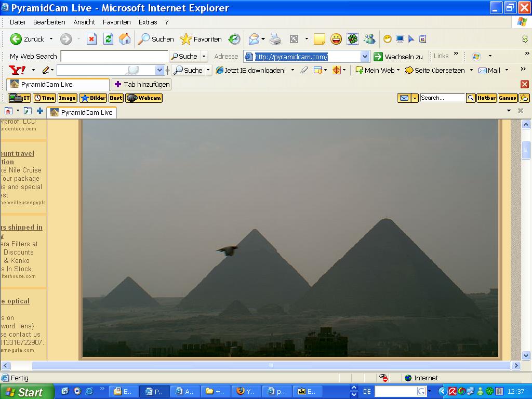Click the yellow note icon in the toolbar

coord(320,39)
